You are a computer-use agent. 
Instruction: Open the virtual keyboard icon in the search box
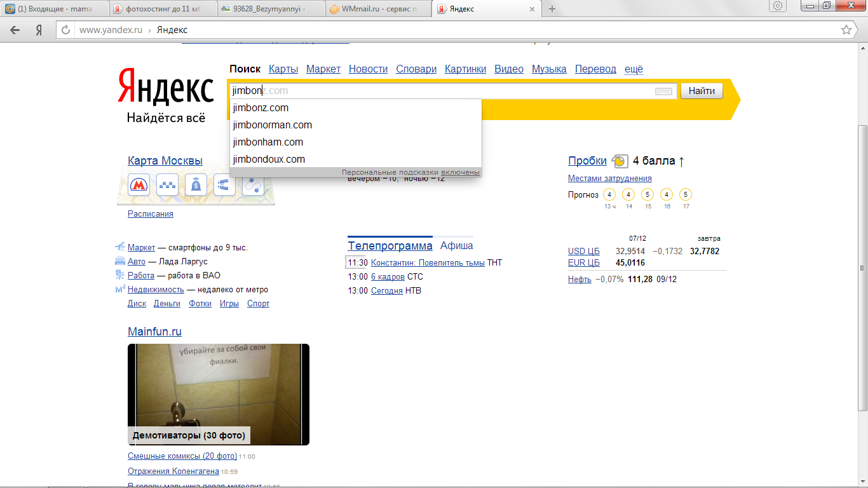point(663,91)
